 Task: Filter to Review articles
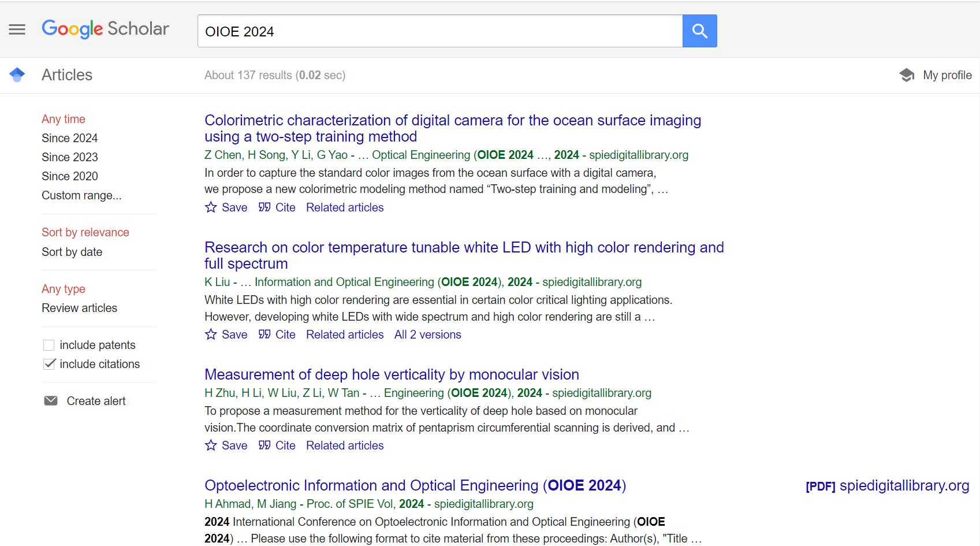pyautogui.click(x=79, y=308)
